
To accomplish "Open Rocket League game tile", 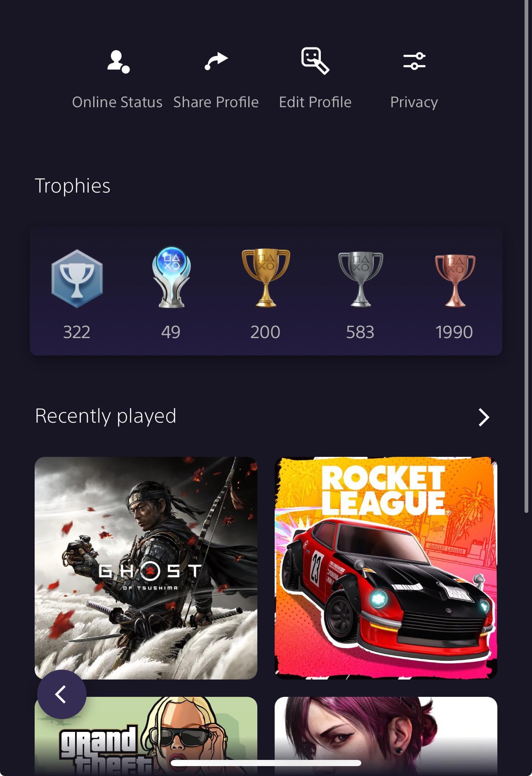I will [x=386, y=568].
